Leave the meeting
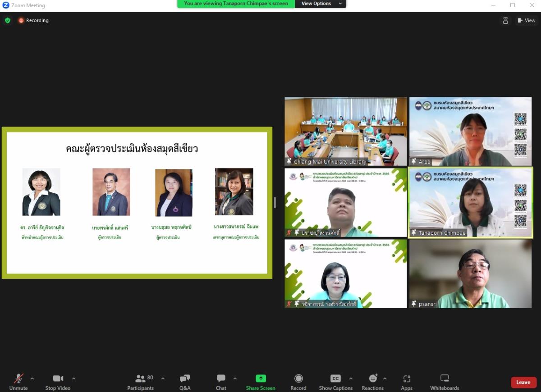Image resolution: width=541 pixels, height=392 pixels. tap(523, 382)
